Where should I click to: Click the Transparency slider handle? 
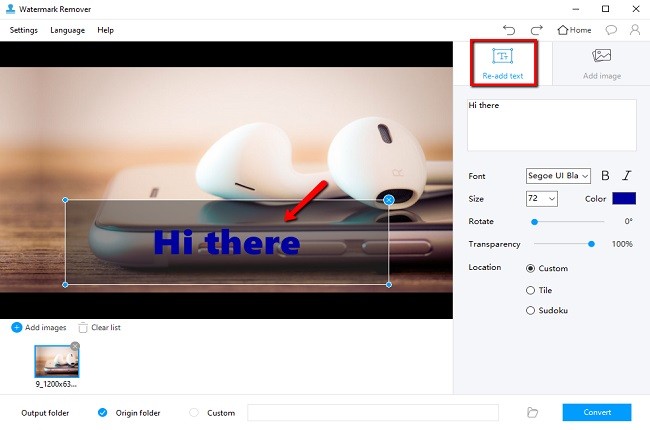(592, 244)
